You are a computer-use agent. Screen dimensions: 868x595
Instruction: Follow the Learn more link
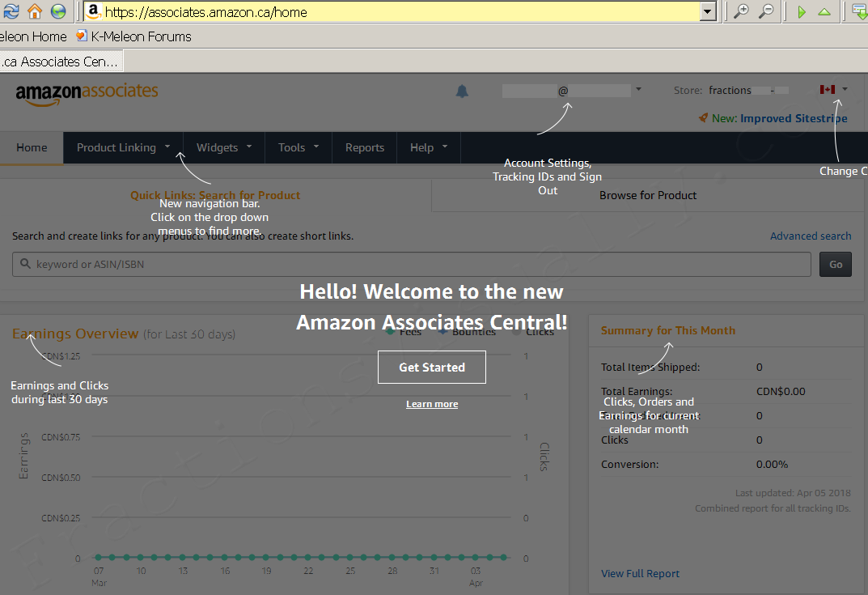click(432, 404)
